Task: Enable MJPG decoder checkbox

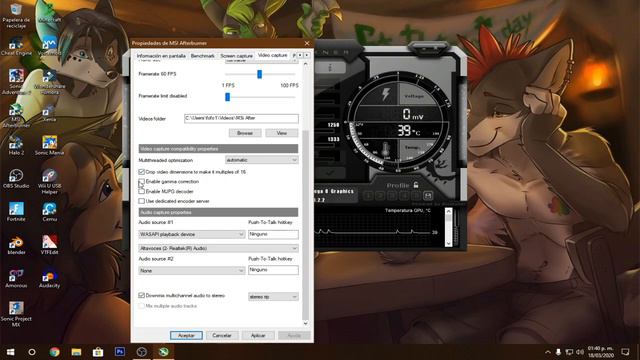Action: [141, 191]
